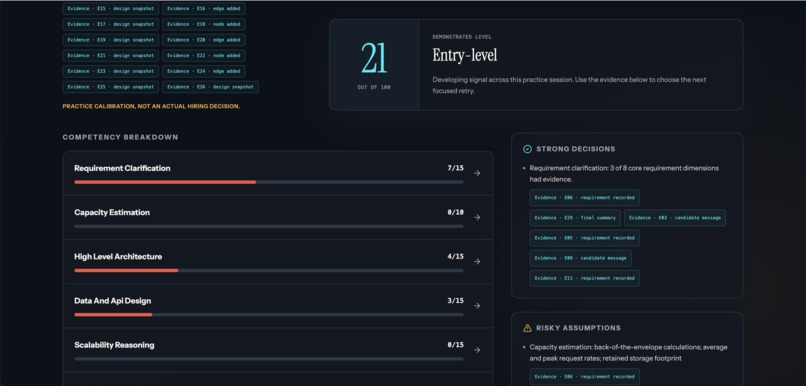This screenshot has height=386, width=806.
Task: Click the practice calibration warning text
Action: [x=151, y=106]
